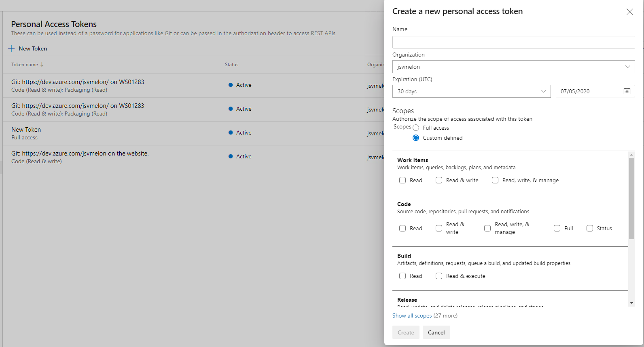This screenshot has height=347, width=644.
Task: Select the Full access radio button
Action: (x=416, y=128)
